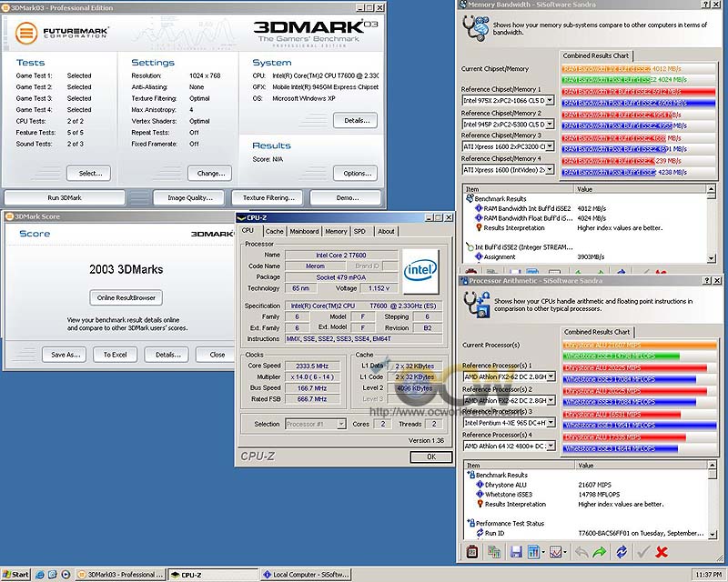
Task: Click Item column header in Memory Bandwidth list
Action: coord(518,189)
